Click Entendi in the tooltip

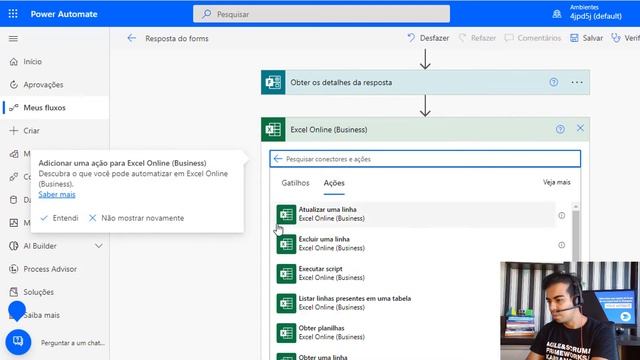coord(59,218)
